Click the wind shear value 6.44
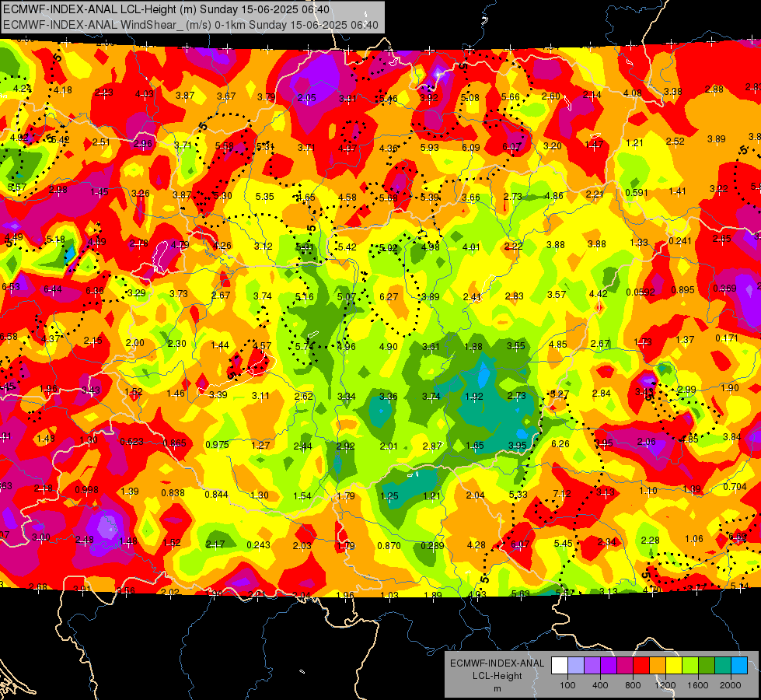 pos(53,289)
